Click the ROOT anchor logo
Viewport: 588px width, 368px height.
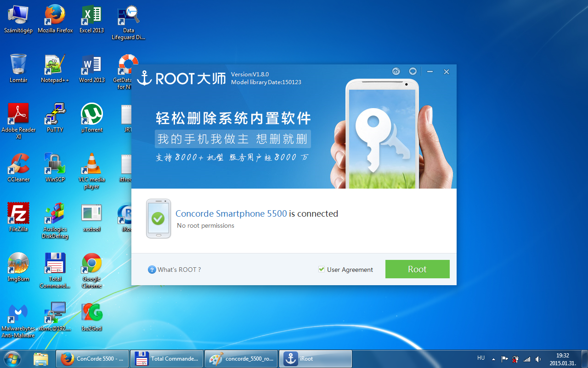click(144, 78)
